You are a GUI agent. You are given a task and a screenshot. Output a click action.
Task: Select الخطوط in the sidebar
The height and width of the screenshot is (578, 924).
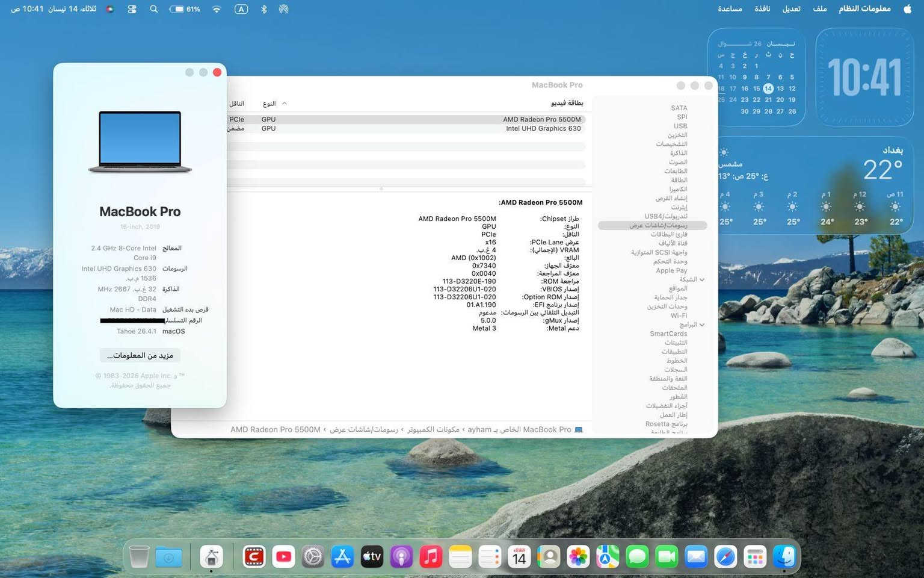pyautogui.click(x=677, y=361)
